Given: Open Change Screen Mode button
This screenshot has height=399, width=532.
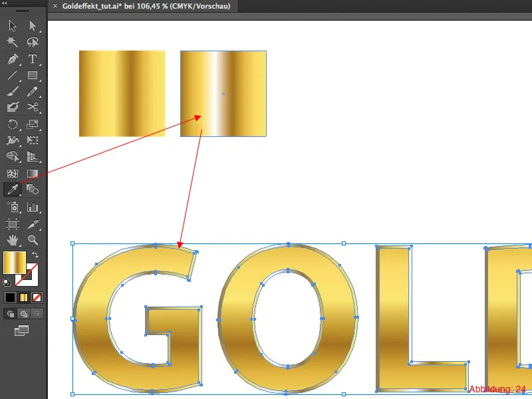Looking at the screenshot, I should tap(22, 331).
